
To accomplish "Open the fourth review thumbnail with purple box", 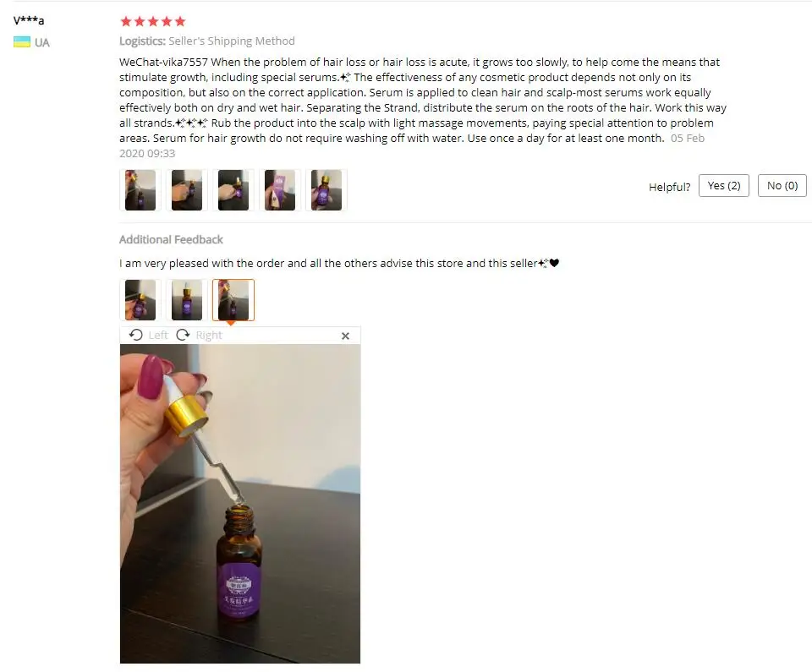I will click(280, 190).
